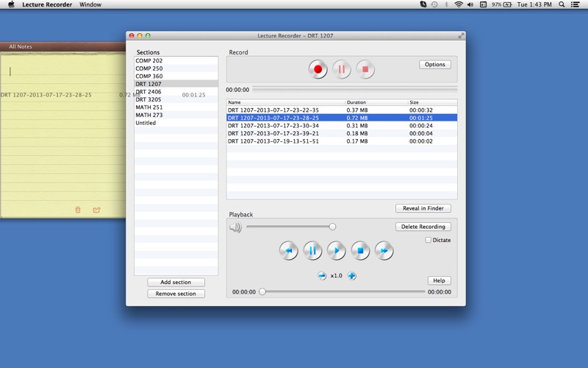Click the Wi-Fi status icon
588x368 pixels.
coord(458,4)
